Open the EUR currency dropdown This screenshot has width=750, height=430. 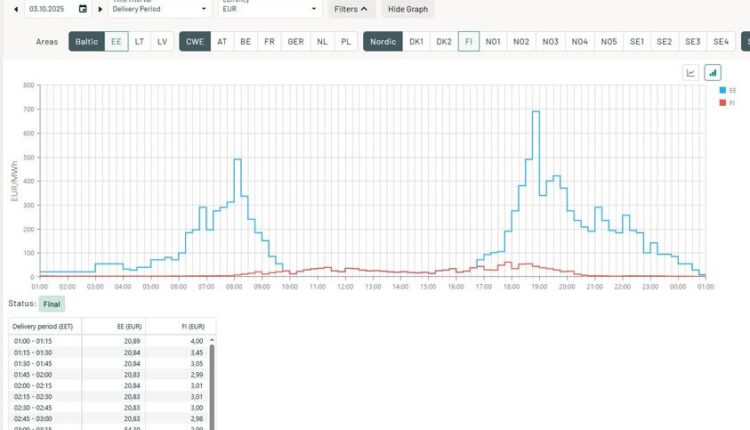coord(269,9)
